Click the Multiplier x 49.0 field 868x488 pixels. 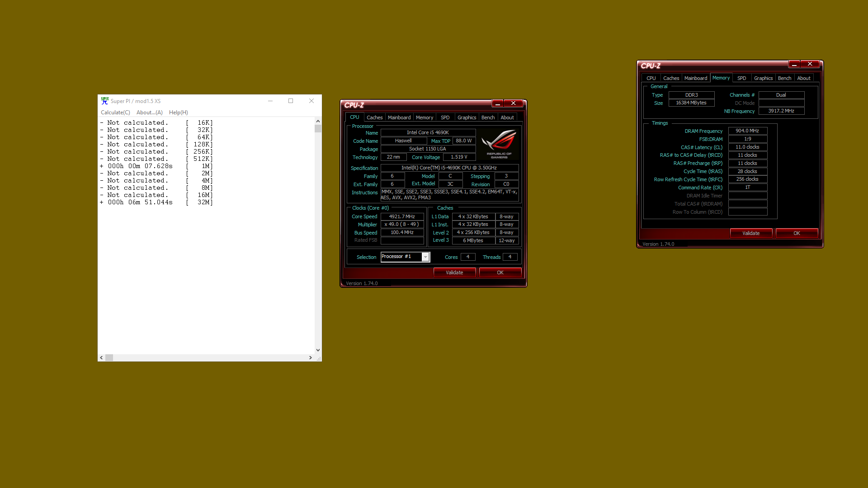(402, 225)
